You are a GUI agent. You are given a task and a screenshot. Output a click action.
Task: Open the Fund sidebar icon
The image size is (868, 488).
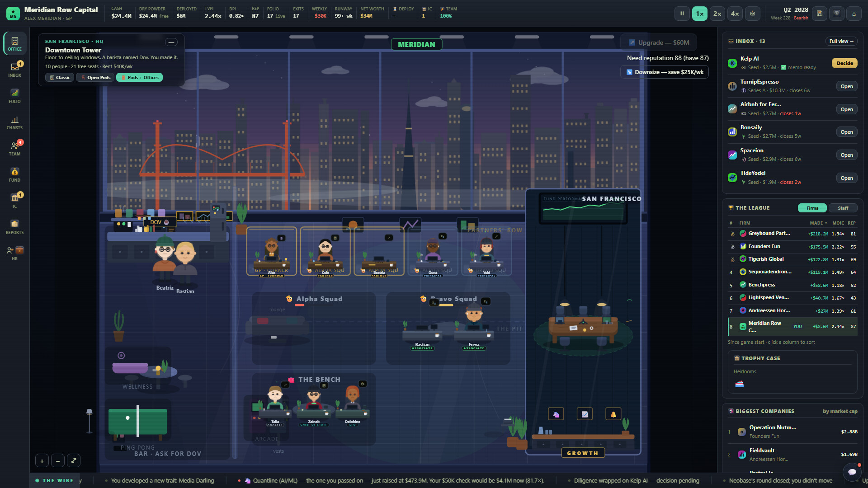(14, 174)
